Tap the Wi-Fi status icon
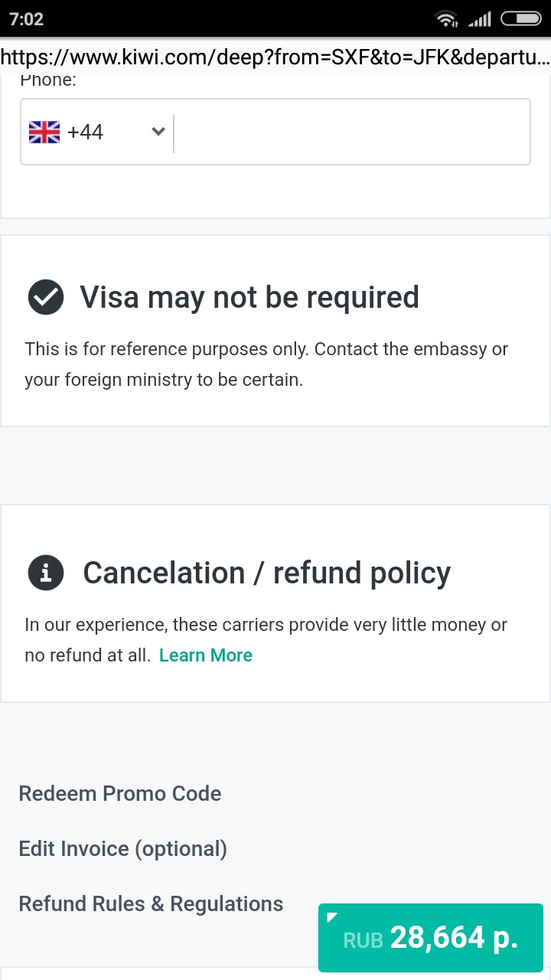Viewport: 551px width, 980px height. [445, 19]
